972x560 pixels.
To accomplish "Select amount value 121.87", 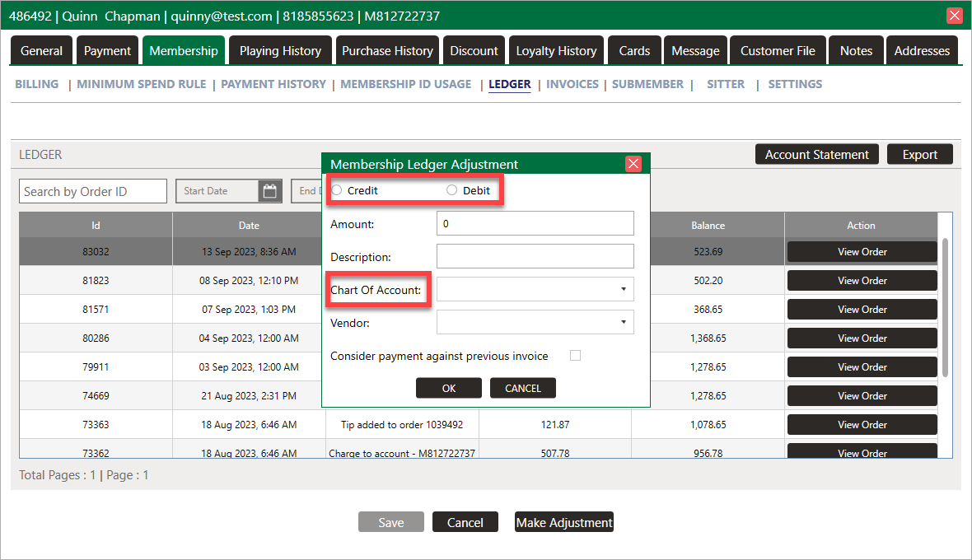I will tap(555, 424).
